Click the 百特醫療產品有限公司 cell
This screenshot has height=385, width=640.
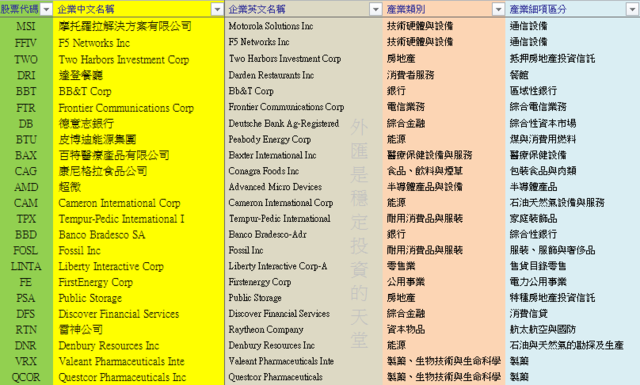coord(139,156)
